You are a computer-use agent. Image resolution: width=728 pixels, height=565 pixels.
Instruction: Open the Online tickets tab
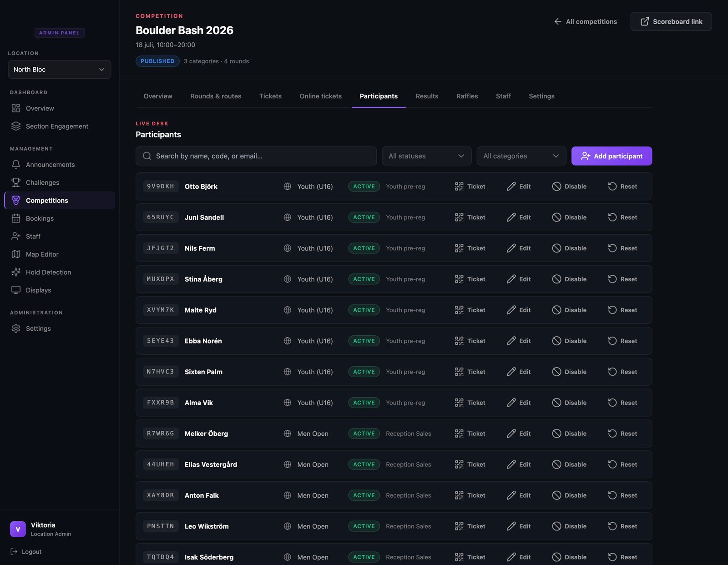(x=321, y=96)
